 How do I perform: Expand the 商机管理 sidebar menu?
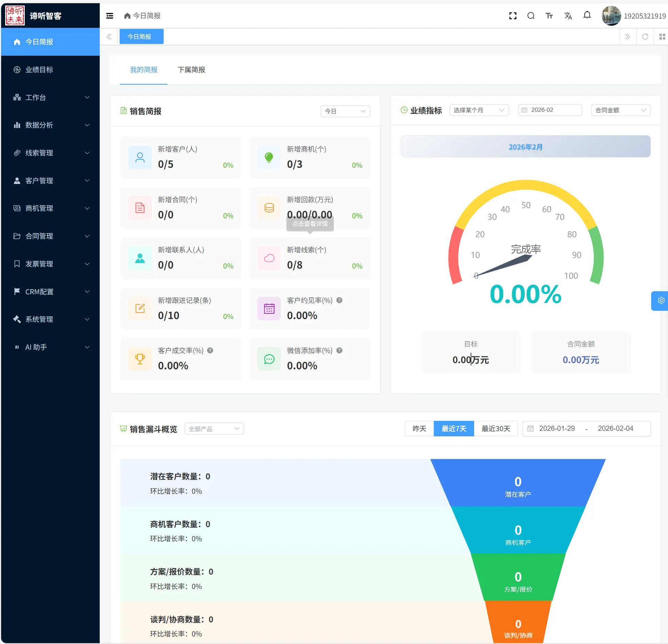point(51,208)
